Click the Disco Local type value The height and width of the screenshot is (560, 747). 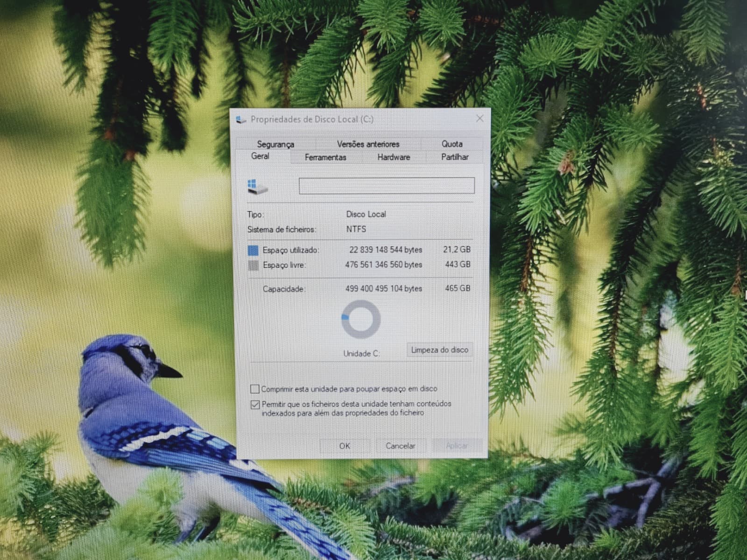coord(366,214)
